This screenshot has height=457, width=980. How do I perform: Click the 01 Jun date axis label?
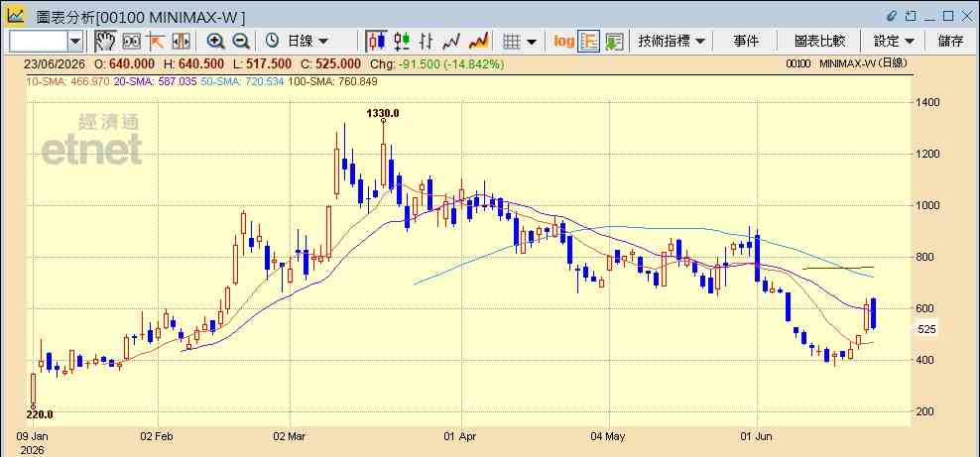tap(757, 436)
